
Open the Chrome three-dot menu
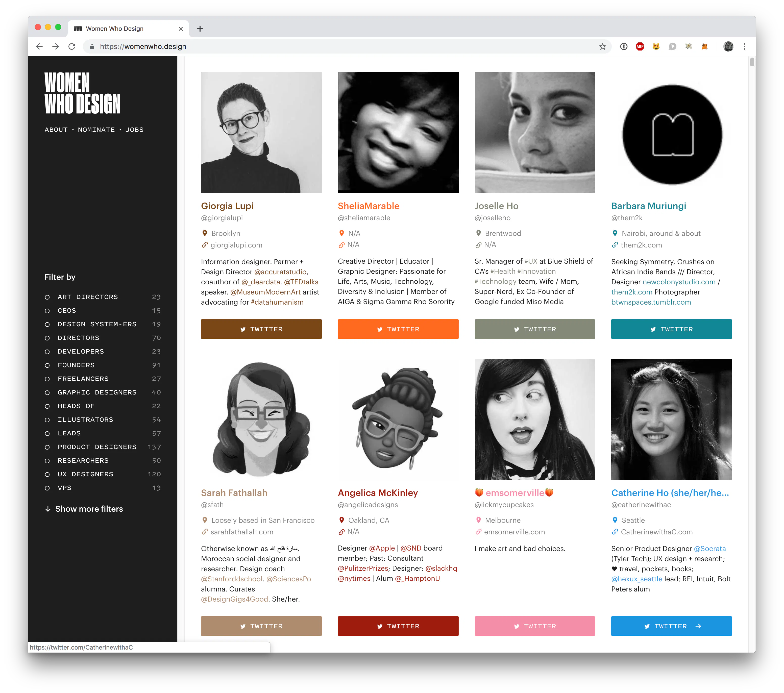[x=745, y=46]
